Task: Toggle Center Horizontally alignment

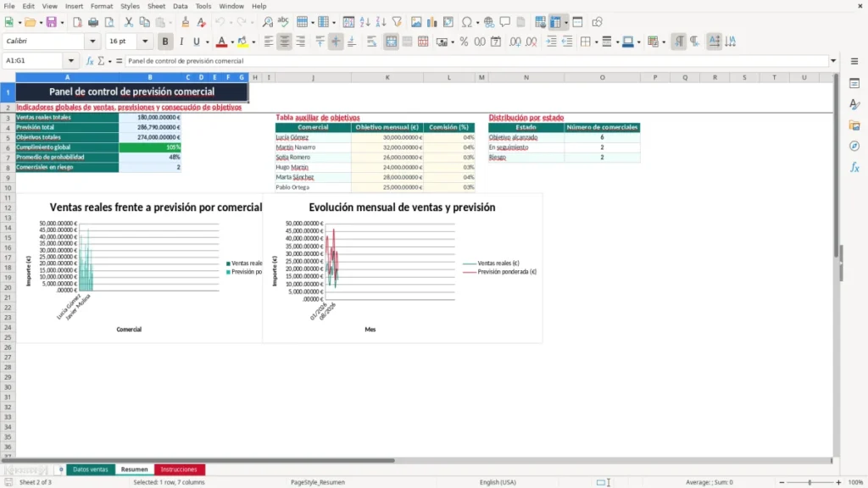Action: click(285, 42)
